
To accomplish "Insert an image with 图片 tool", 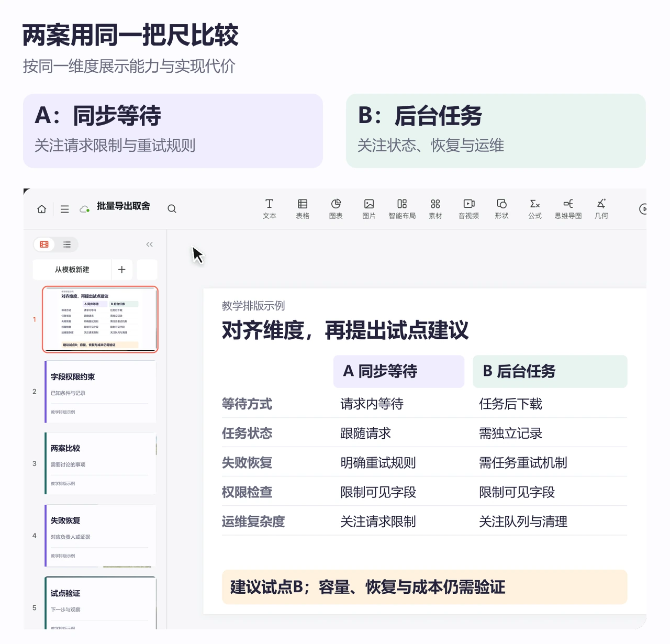I will 369,209.
